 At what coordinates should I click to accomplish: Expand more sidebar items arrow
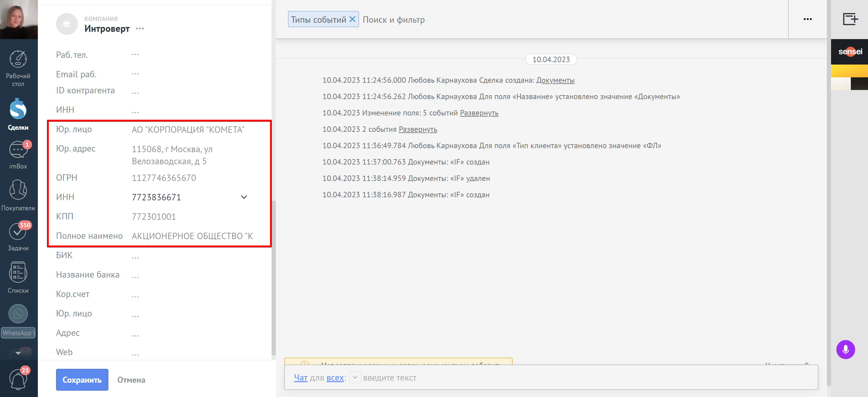click(x=18, y=353)
